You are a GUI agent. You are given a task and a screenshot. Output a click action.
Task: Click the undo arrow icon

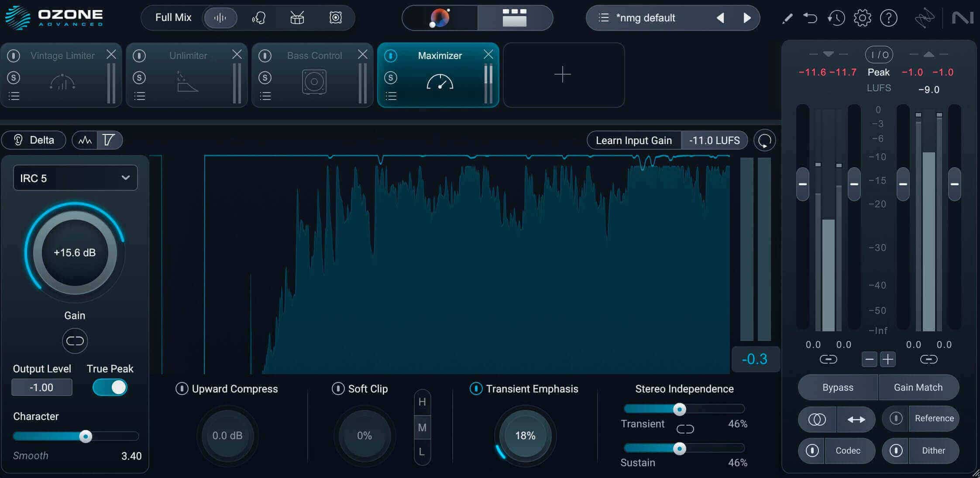810,18
